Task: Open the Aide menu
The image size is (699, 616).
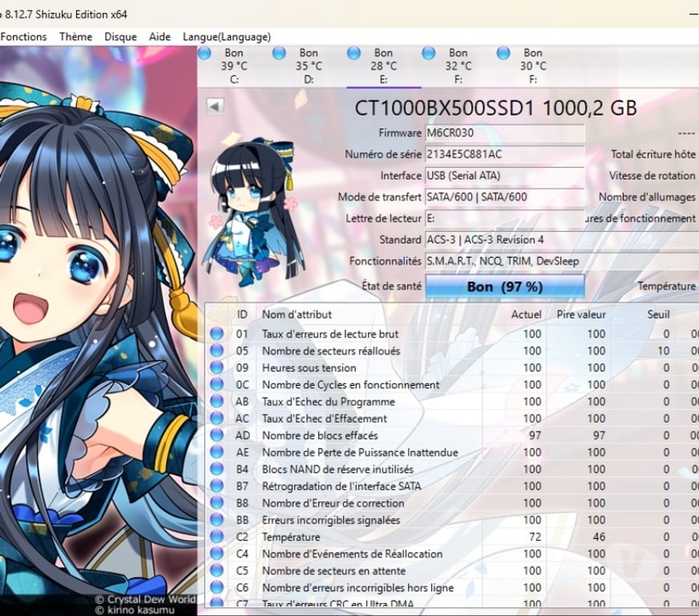Action: 160,37
